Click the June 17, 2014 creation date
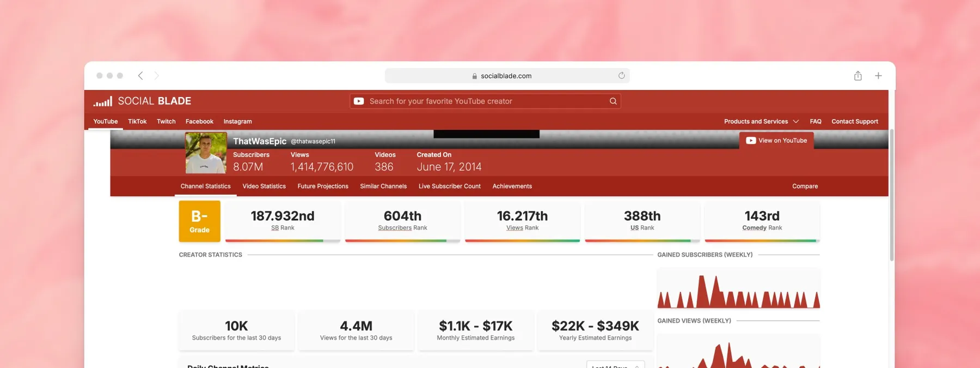Image resolution: width=980 pixels, height=368 pixels. (449, 167)
